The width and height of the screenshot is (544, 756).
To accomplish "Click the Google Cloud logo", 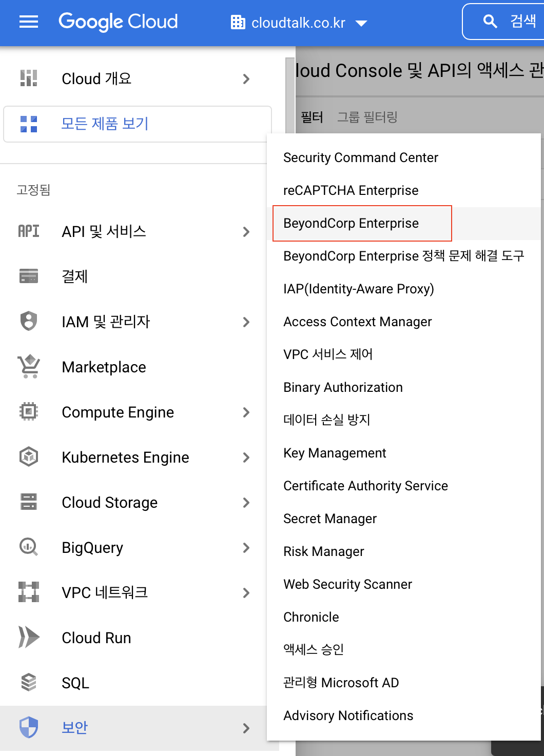I will [118, 22].
